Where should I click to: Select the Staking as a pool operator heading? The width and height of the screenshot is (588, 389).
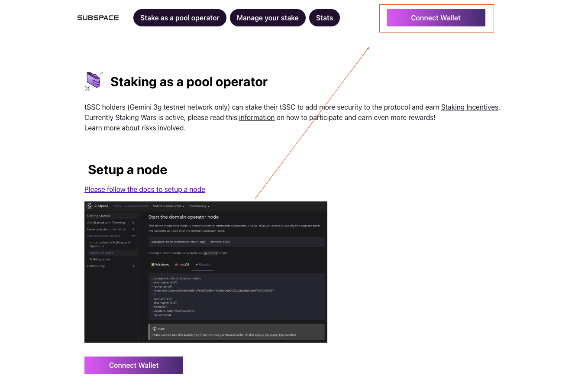(x=189, y=82)
